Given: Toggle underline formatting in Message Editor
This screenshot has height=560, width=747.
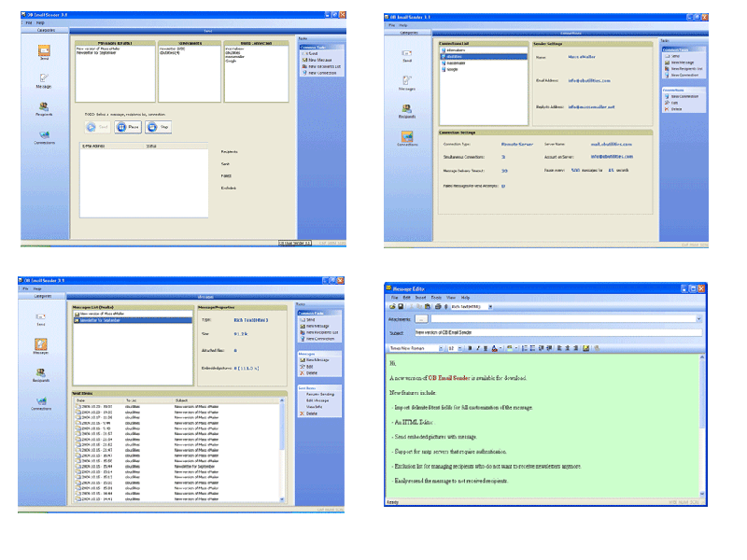Looking at the screenshot, I should click(x=485, y=348).
